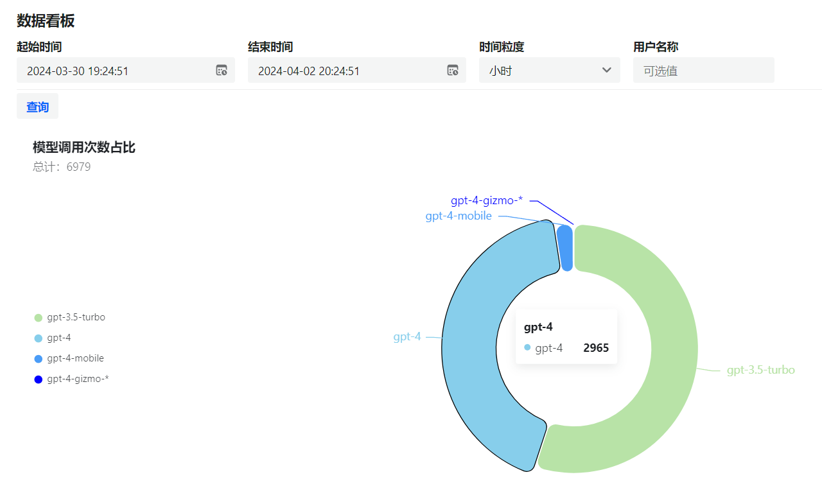
Task: Toggle gpt-4-mobile legend entry
Action: (69, 358)
